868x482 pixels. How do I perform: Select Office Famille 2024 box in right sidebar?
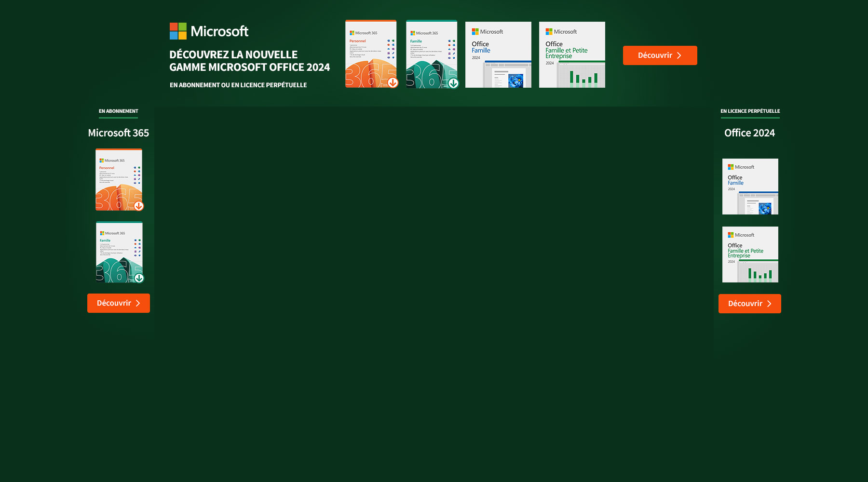pyautogui.click(x=750, y=187)
